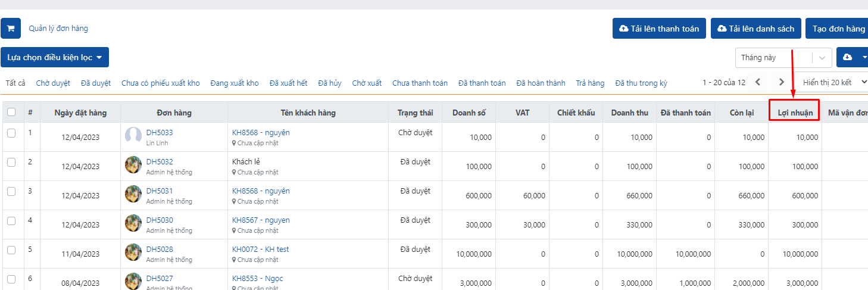Check the box for row 1
The width and height of the screenshot is (868, 290).
[11, 133]
